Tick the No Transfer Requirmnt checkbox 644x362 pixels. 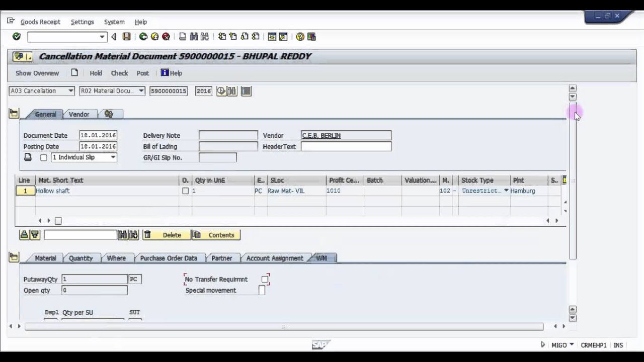click(265, 279)
